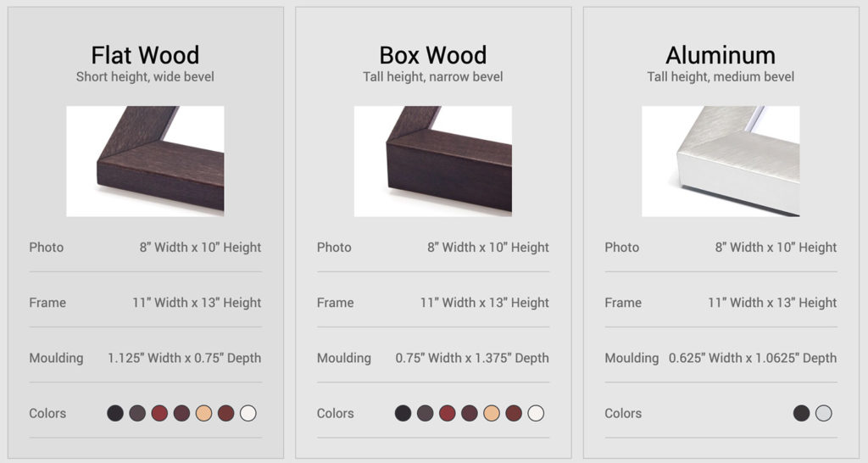Click Box Wood photo size 8" x 10"
The image size is (868, 463).
point(488,248)
